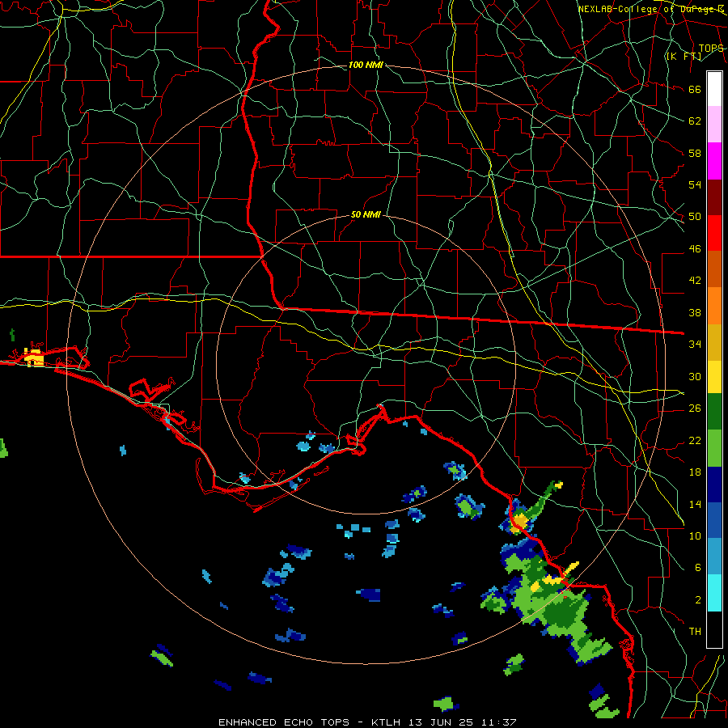The width and height of the screenshot is (728, 728).
Task: Click the dark green swatch near 26
Action: click(714, 412)
